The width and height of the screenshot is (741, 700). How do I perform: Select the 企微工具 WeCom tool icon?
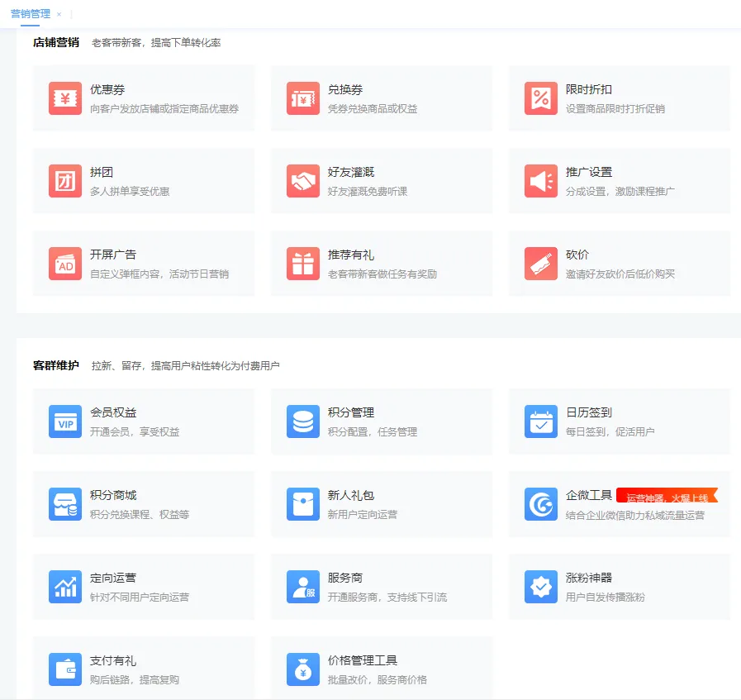pos(540,505)
